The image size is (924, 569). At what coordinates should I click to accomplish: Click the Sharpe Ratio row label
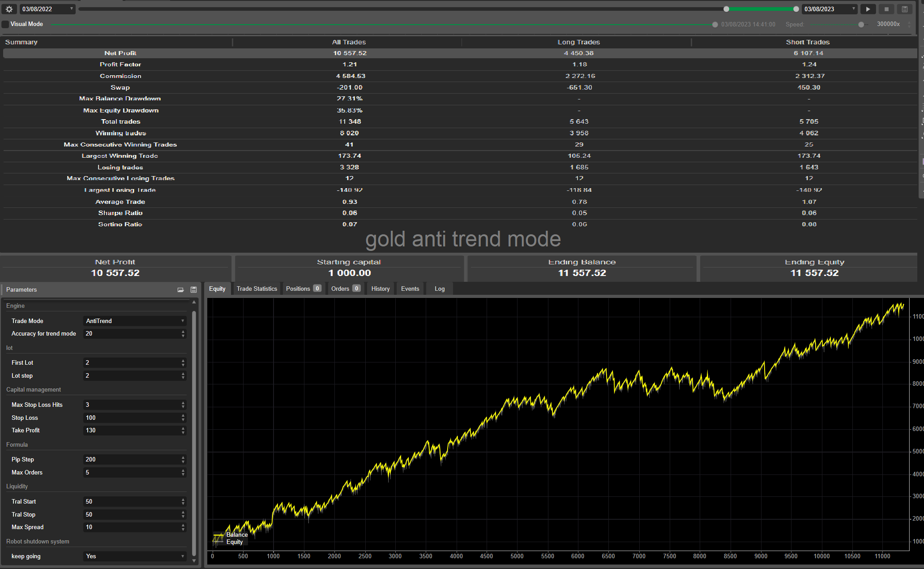tap(120, 213)
